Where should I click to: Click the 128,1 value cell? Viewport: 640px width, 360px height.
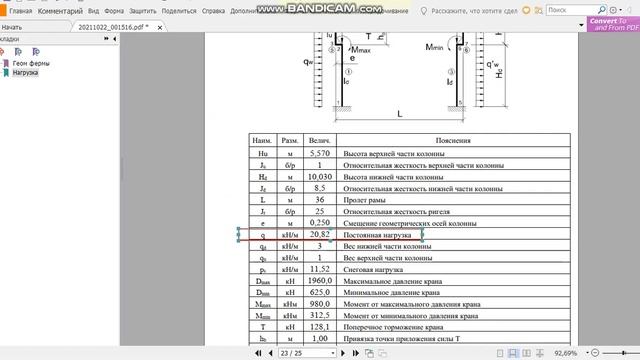coord(320,327)
